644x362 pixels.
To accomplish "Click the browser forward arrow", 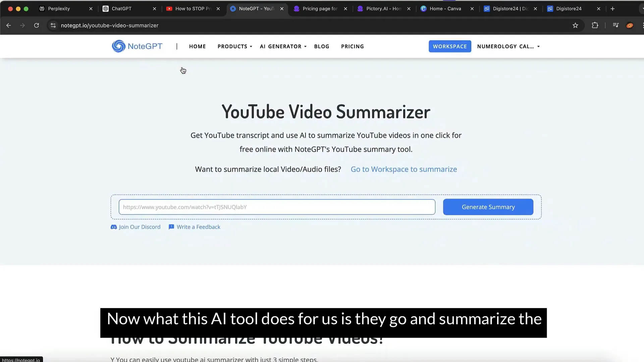I will [22, 25].
